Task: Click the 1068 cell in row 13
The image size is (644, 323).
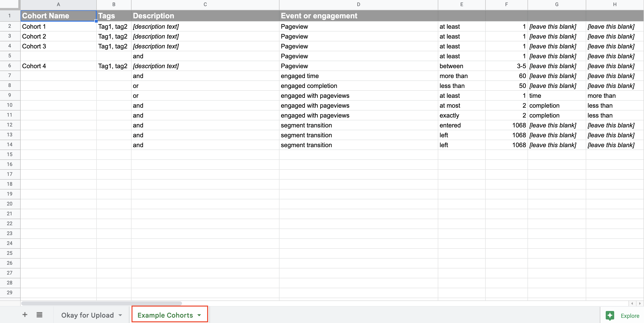Action: coord(507,135)
